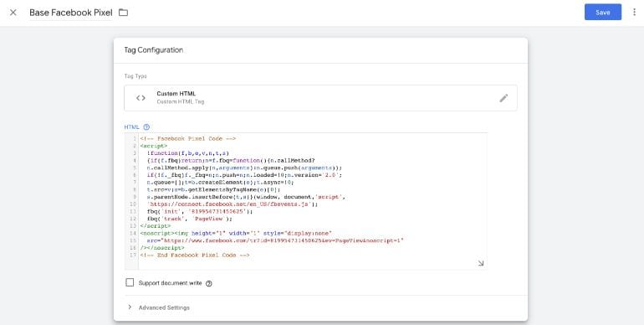Image resolution: width=644 pixels, height=325 pixels.
Task: Click inside the HTML code editor
Action: point(306,201)
